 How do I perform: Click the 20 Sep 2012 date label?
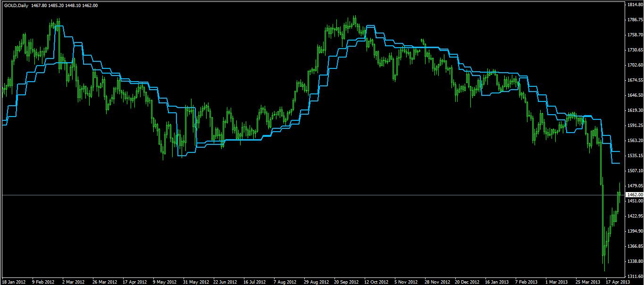tap(347, 282)
